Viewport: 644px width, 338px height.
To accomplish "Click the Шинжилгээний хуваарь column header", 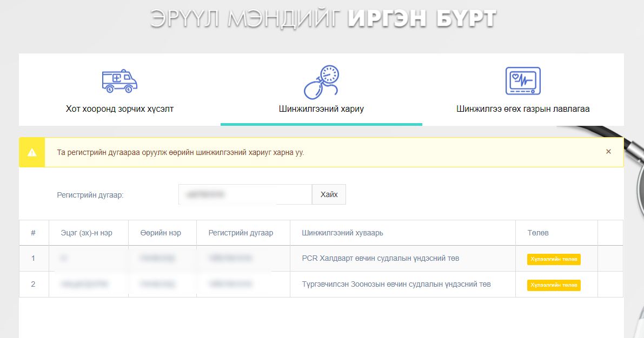I will pos(342,233).
